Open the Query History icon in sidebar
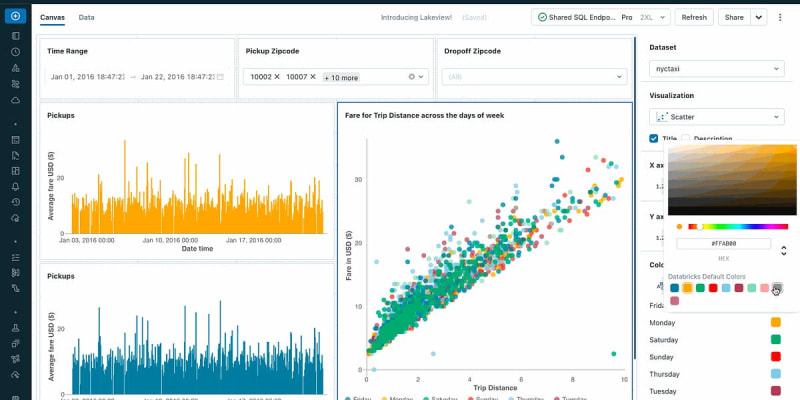The height and width of the screenshot is (400, 800). pyautogui.click(x=15, y=202)
